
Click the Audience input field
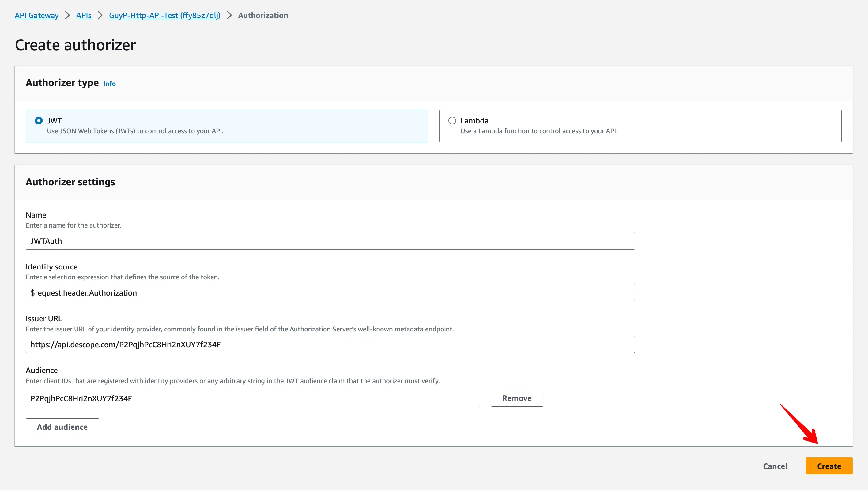pyautogui.click(x=252, y=398)
